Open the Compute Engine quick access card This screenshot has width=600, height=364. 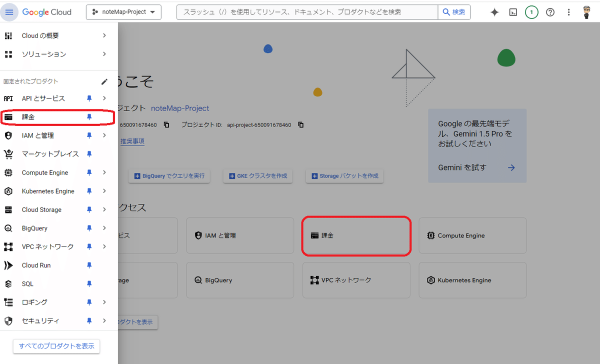point(472,235)
